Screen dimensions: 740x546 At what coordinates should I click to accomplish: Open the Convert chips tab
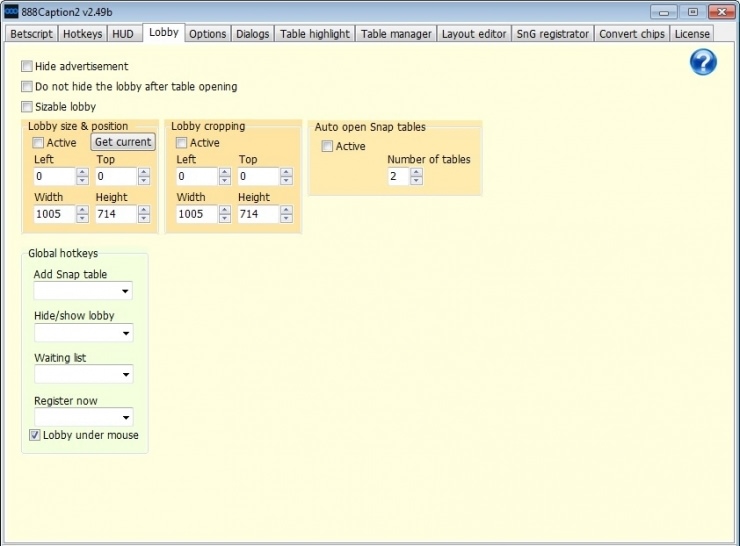[632, 34]
